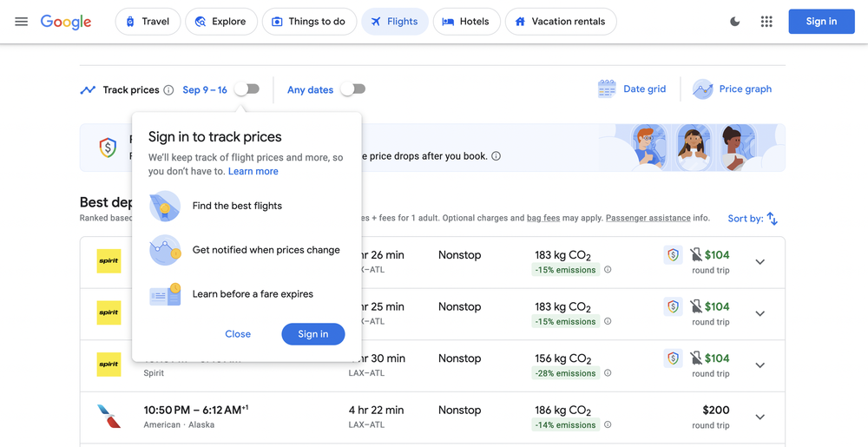The image size is (868, 447).
Task: Select the Flights tab
Action: (395, 22)
